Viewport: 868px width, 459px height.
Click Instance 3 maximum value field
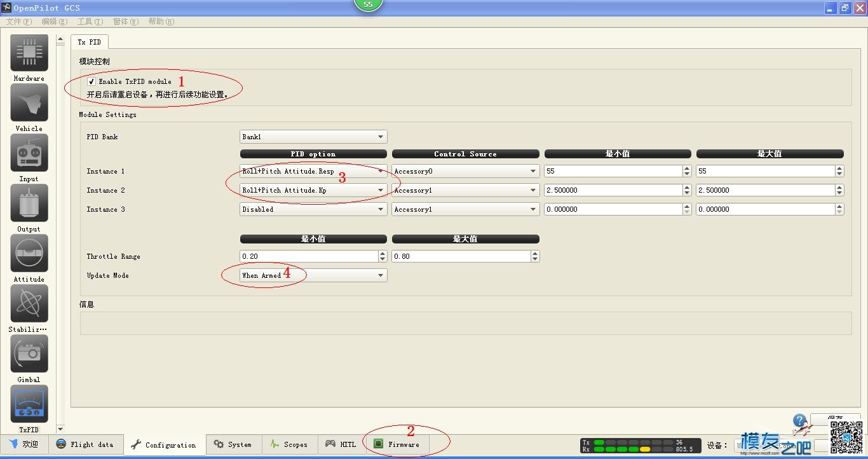[x=765, y=209]
